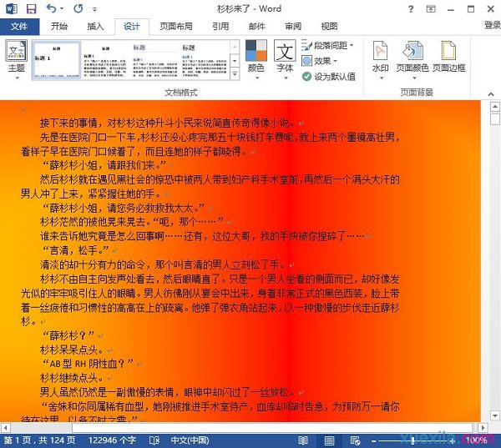Pick the first document format thumbnail
Viewport: 501px width, 448px height.
tap(57, 61)
